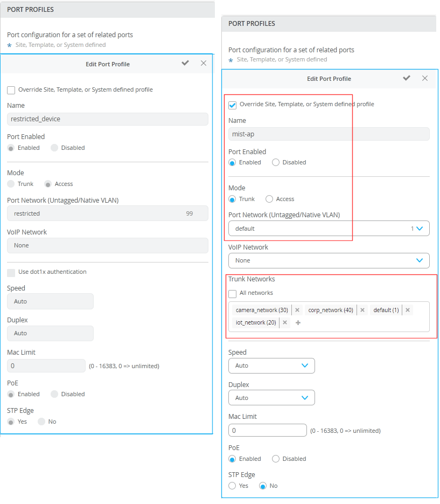
Task: Select Access mode for mist-ap profile
Action: [x=269, y=199]
